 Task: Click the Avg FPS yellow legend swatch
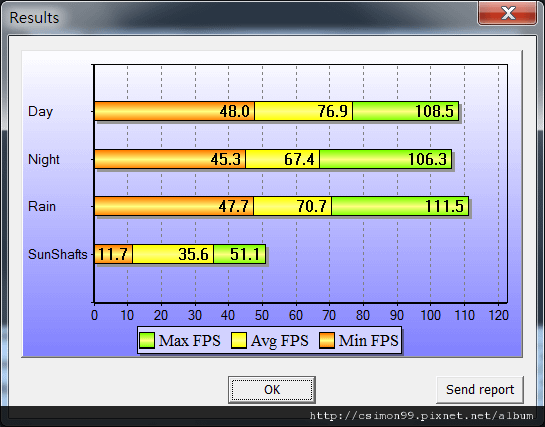239,340
